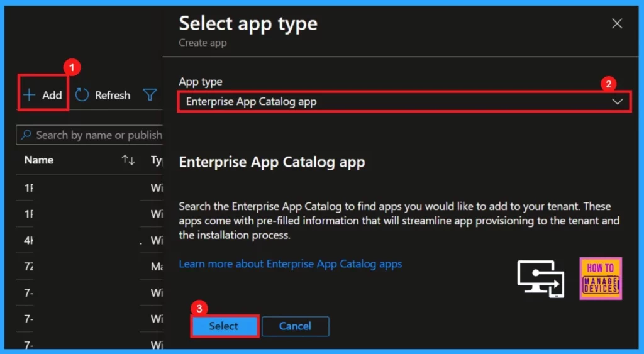Click the circular arrow Refresh icon
The width and height of the screenshot is (644, 354).
coord(82,95)
